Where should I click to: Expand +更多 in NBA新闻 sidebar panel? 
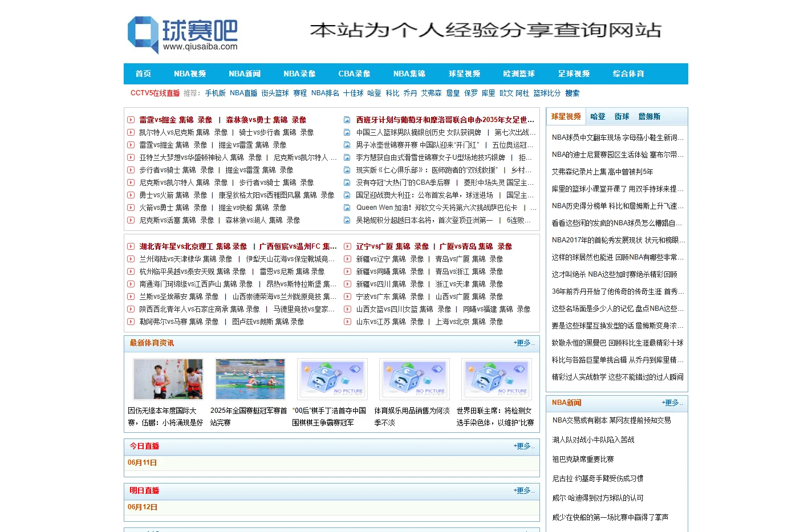(672, 403)
